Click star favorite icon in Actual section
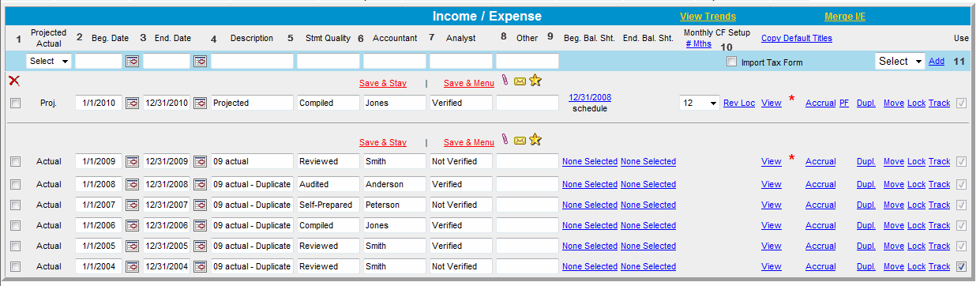This screenshot has height=286, width=980. [x=535, y=140]
